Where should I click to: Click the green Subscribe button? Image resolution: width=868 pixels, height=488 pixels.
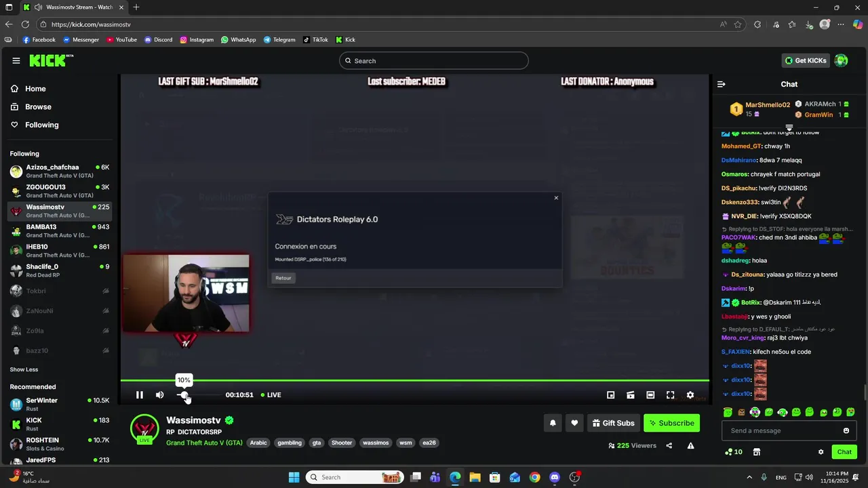point(671,423)
